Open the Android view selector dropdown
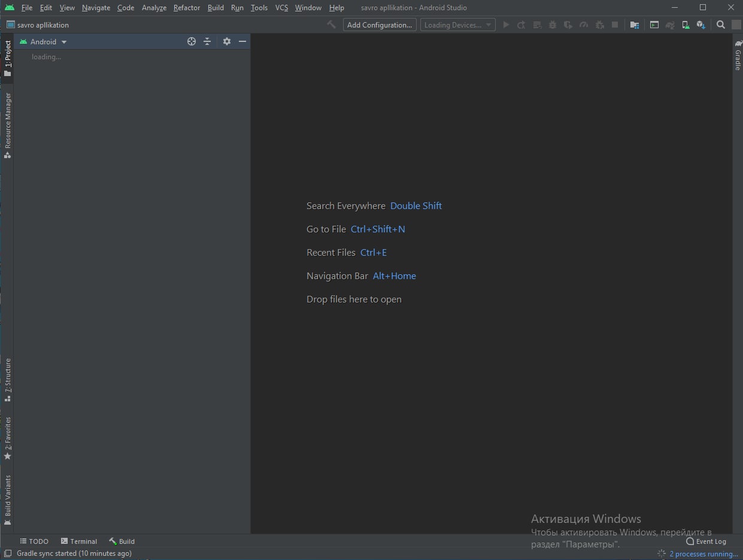The height and width of the screenshot is (560, 743). 43,41
